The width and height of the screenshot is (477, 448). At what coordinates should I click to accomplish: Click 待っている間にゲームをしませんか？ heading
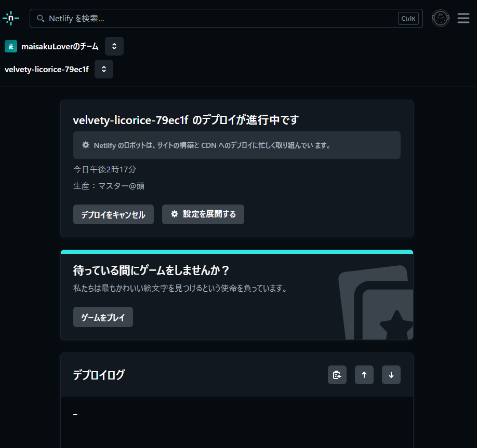pyautogui.click(x=151, y=270)
